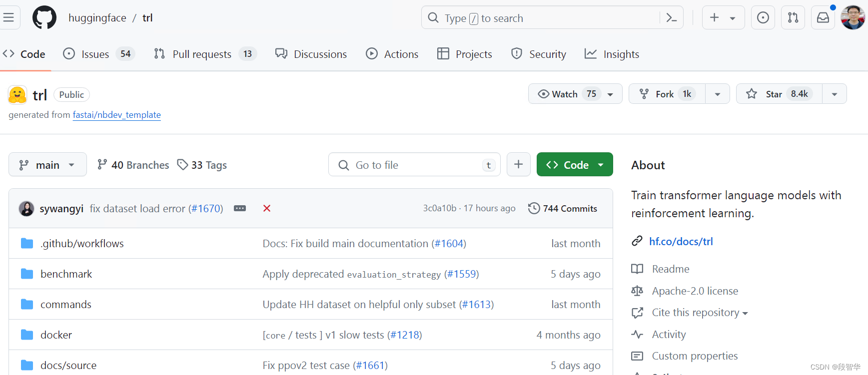Open Custom properties link
Viewport: 868px width, 375px height.
click(x=695, y=356)
